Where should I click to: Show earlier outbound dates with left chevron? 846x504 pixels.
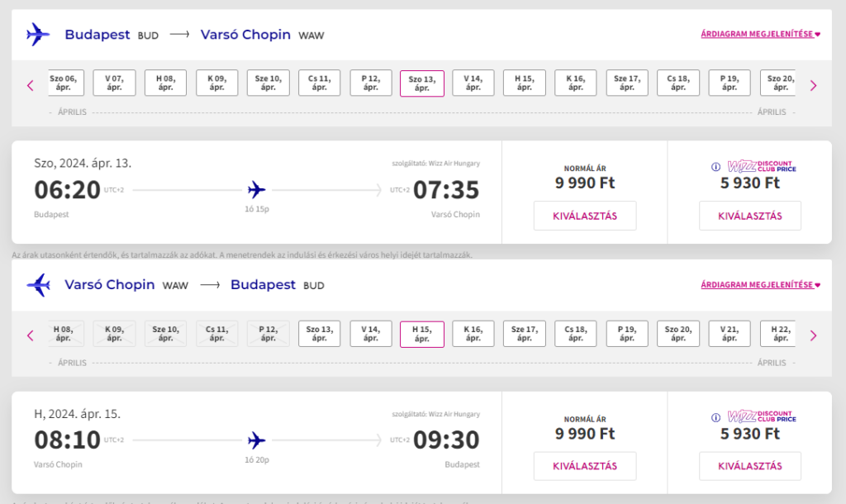pyautogui.click(x=31, y=85)
